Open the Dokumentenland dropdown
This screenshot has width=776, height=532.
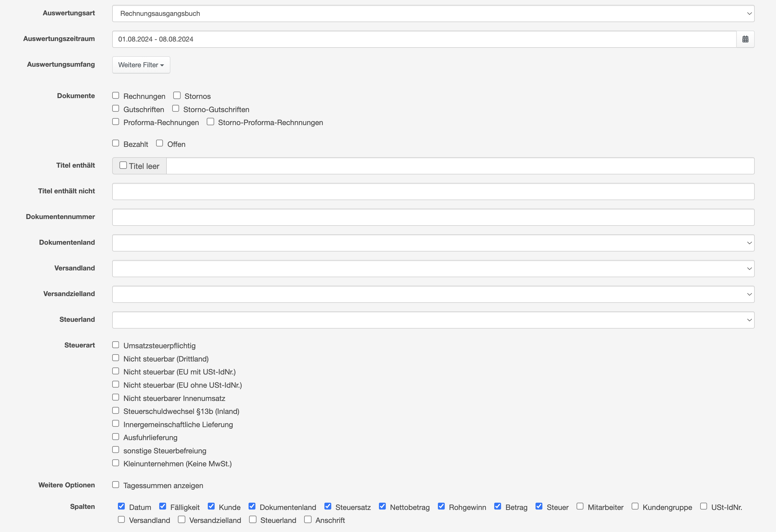click(x=433, y=243)
